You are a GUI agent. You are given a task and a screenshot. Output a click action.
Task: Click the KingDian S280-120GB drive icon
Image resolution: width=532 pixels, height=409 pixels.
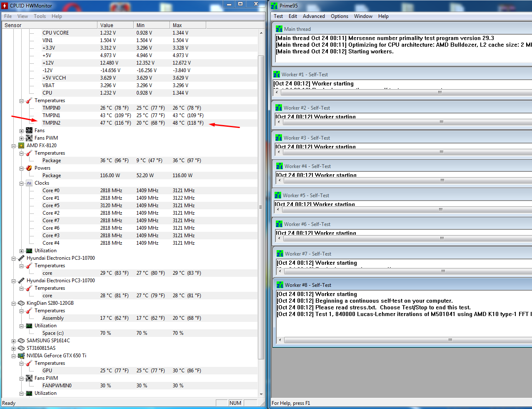pos(21,303)
